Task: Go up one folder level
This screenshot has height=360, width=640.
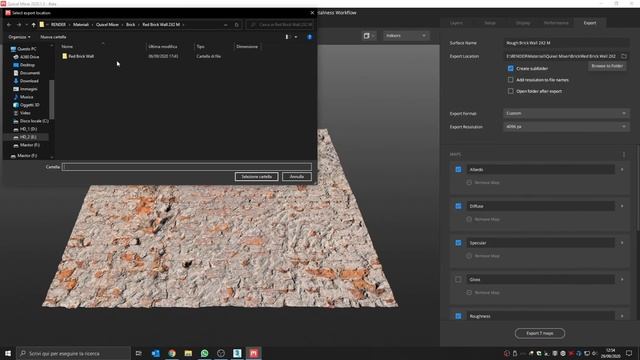Action: coord(33,25)
